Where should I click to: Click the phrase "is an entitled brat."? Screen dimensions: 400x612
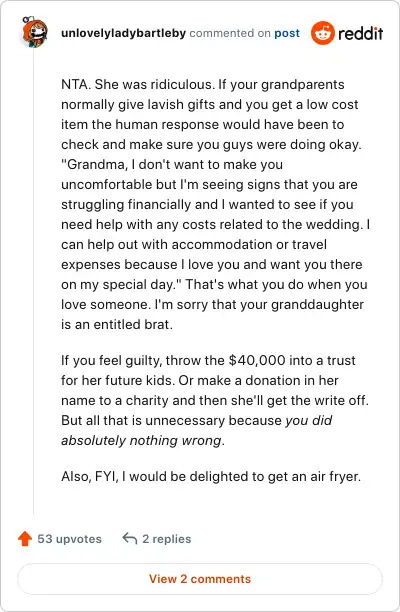117,324
